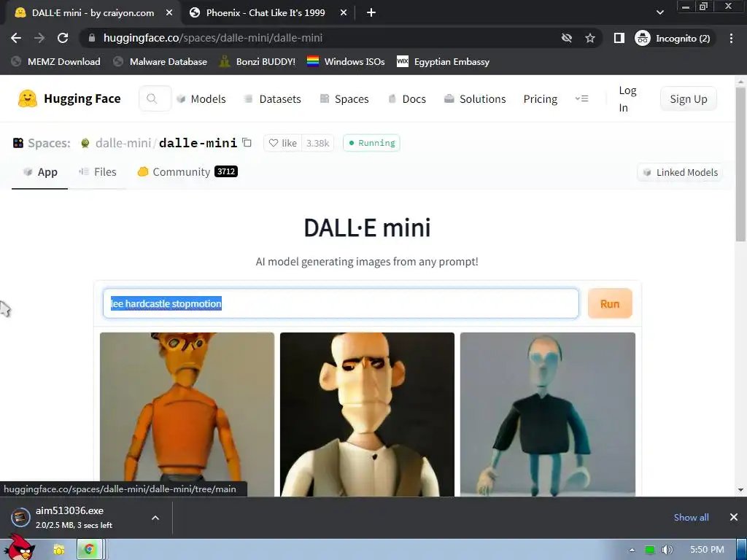Expand the more navigation menu icon
Image resolution: width=747 pixels, height=560 pixels.
pos(581,98)
